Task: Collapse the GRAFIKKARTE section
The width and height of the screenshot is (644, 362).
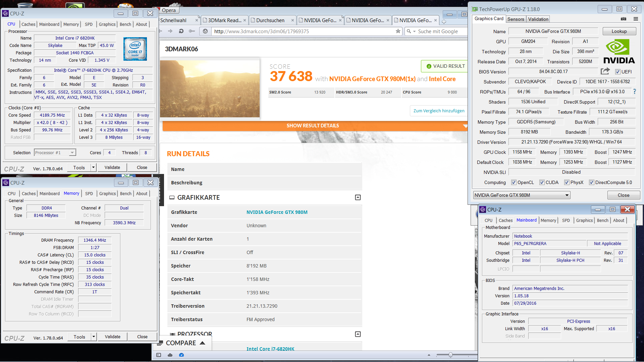Action: 358,197
